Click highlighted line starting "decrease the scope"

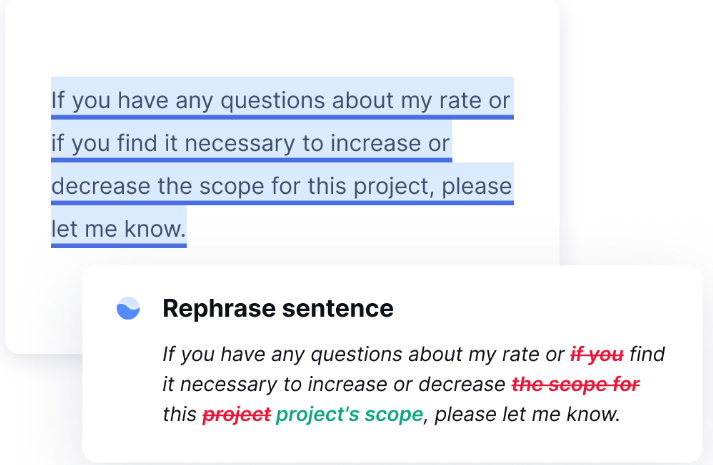click(281, 187)
